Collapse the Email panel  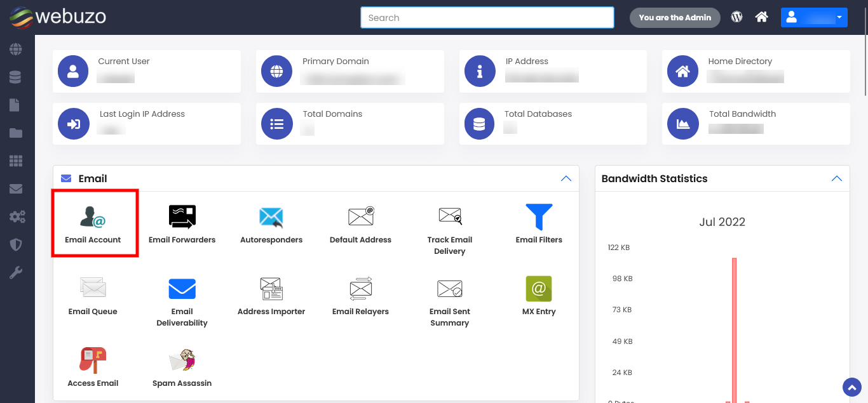[x=566, y=178]
